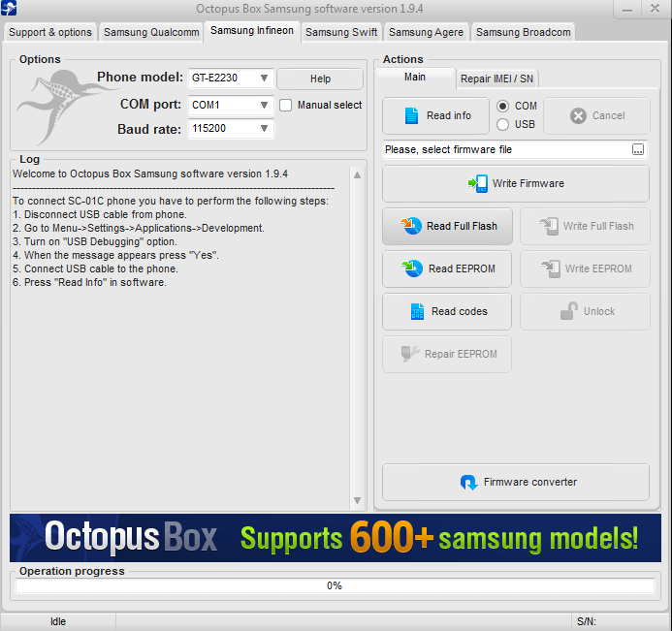
Task: Switch to Samsung Agere tab
Action: pos(426,32)
